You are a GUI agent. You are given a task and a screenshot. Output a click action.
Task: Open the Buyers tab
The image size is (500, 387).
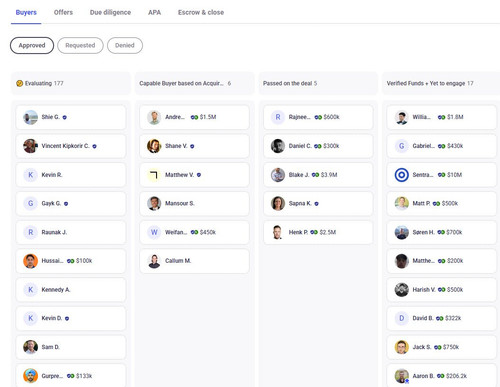(x=26, y=12)
